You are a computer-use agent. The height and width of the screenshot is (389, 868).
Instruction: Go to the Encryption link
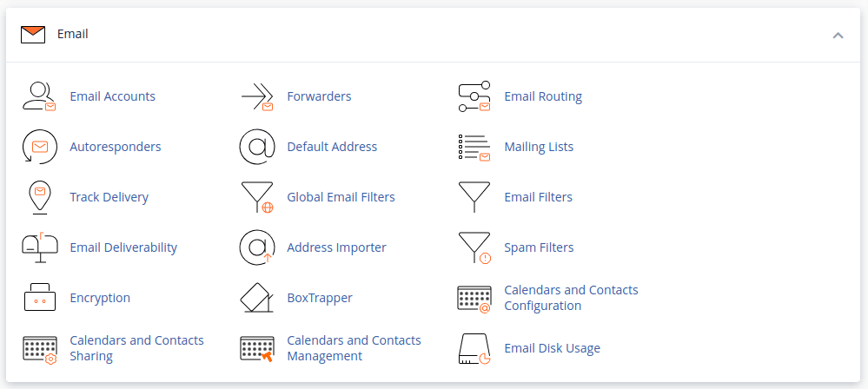pyautogui.click(x=100, y=298)
